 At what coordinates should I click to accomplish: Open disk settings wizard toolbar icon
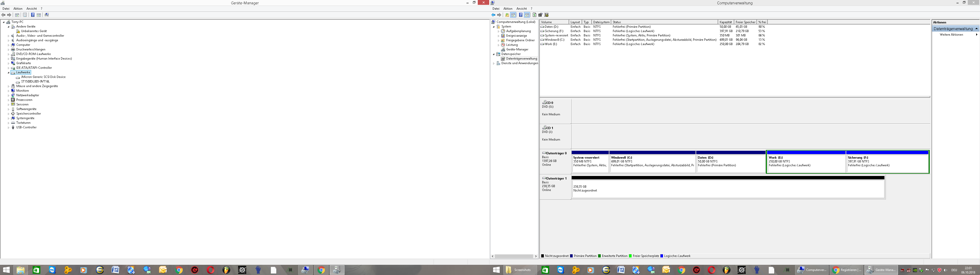click(546, 15)
